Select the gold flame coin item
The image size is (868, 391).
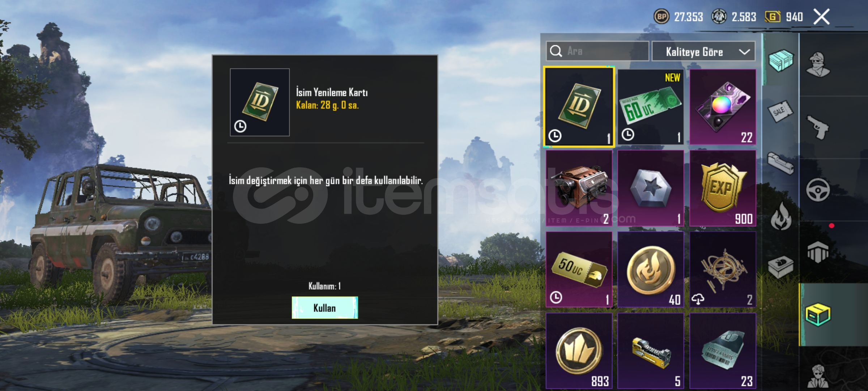click(x=651, y=270)
